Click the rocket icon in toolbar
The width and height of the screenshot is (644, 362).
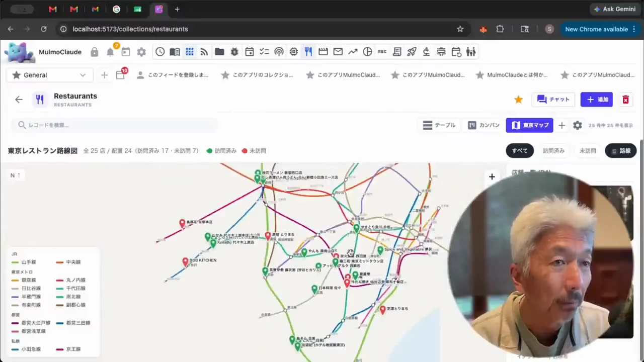412,52
